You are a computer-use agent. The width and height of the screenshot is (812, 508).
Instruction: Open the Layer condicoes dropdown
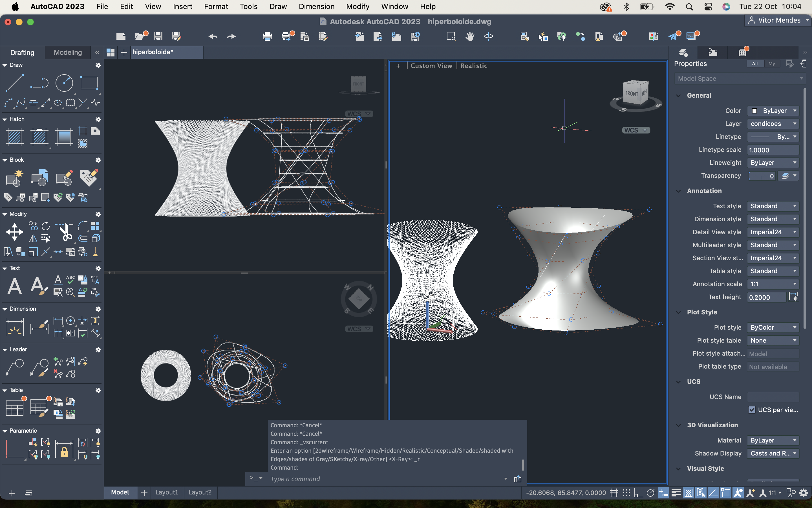pos(773,124)
